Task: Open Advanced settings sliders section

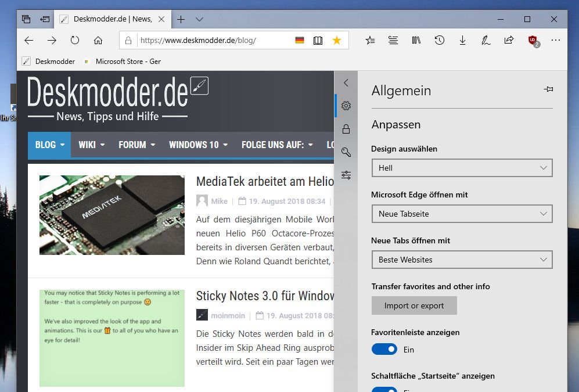Action: coord(346,175)
